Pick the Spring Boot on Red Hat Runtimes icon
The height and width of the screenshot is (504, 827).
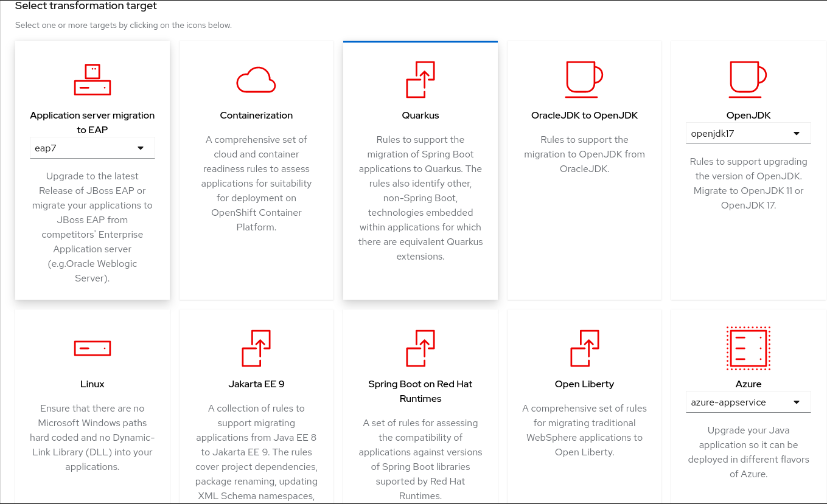[x=420, y=348]
